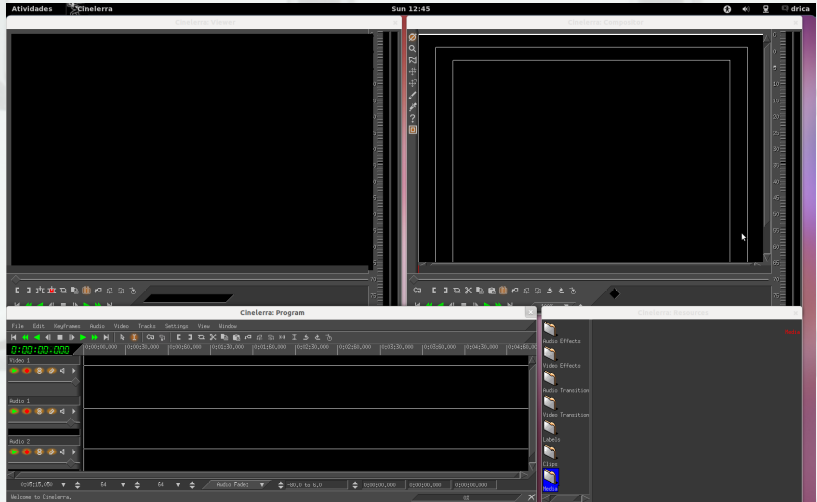Screen dimensions: 817x502
Task: Select the arrow editing mode in Program
Action: tap(122, 337)
